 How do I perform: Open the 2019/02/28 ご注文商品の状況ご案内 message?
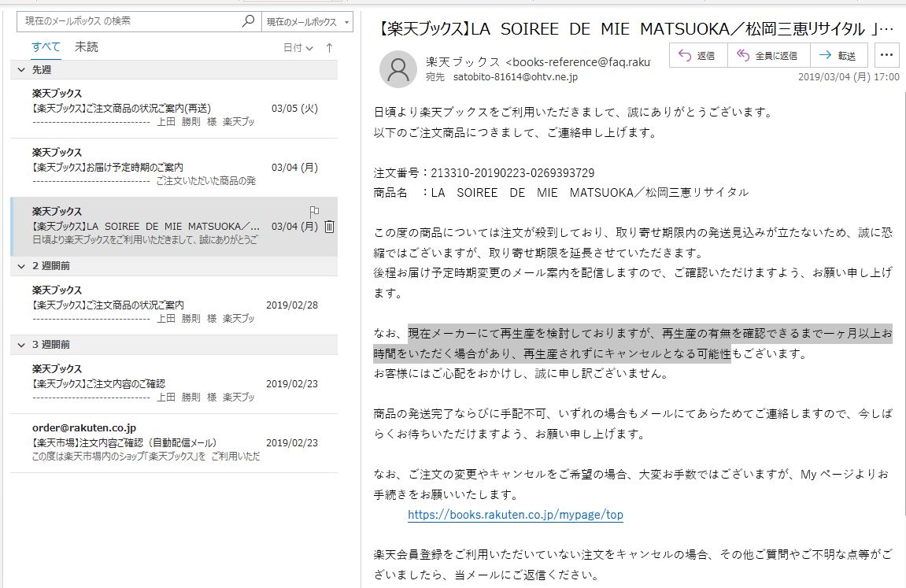[x=174, y=305]
